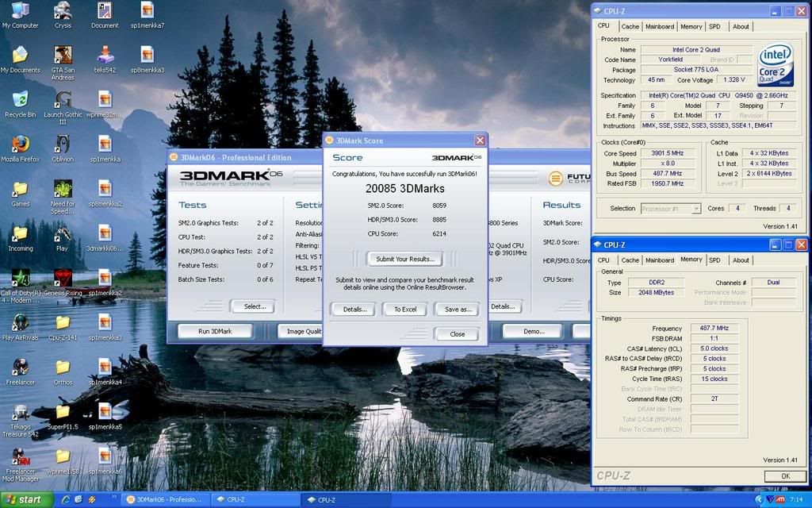The width and height of the screenshot is (812, 508).
Task: Expand the Processor #1 selection dropdown
Action: pyautogui.click(x=695, y=209)
